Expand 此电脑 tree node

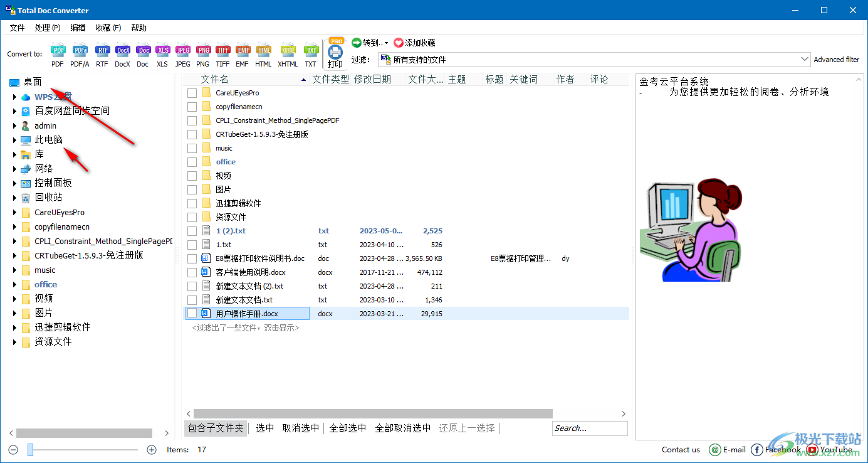pos(14,140)
